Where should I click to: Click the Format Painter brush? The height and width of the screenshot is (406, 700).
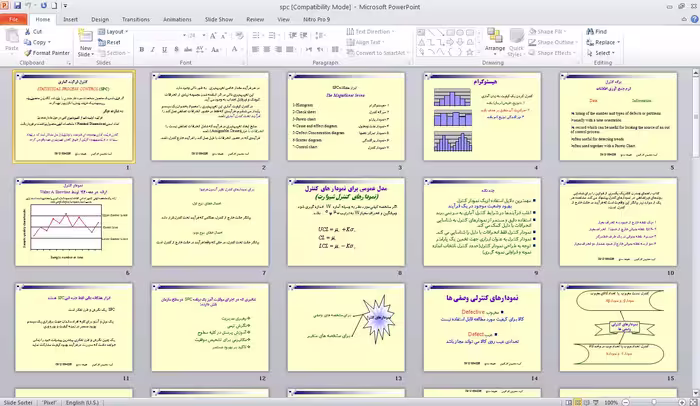pyautogui.click(x=47, y=53)
